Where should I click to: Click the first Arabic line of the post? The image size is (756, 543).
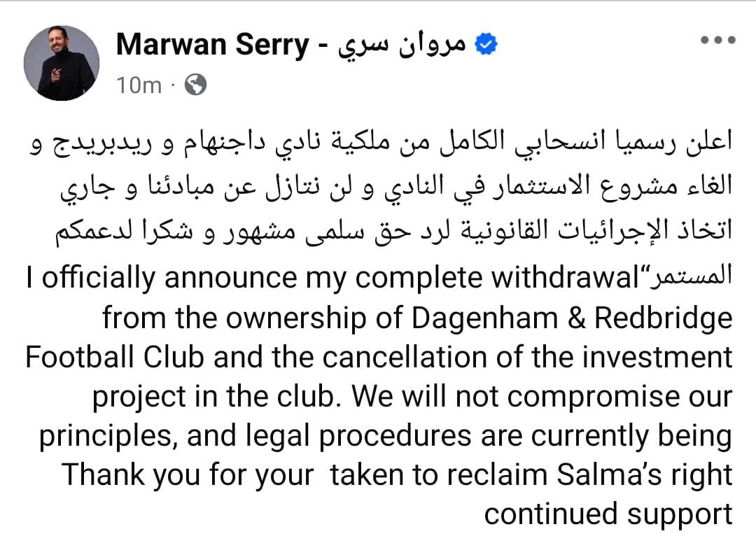pos(380,143)
